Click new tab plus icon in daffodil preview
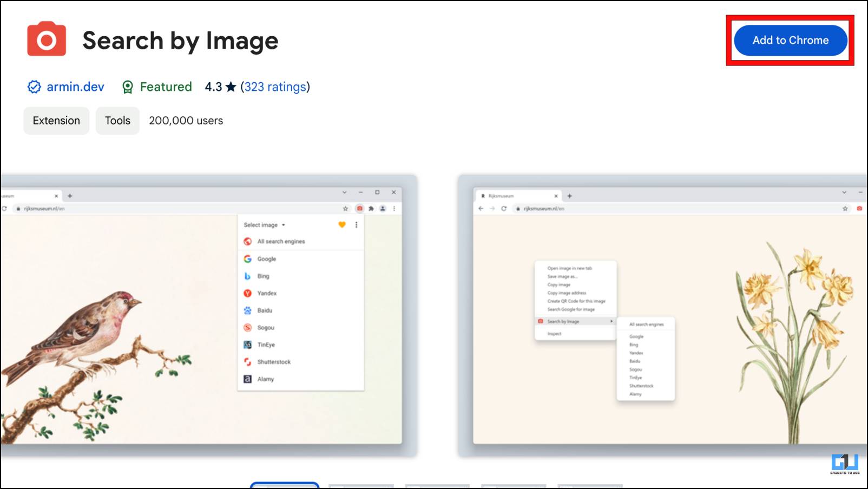This screenshot has height=489, width=868. (x=569, y=196)
